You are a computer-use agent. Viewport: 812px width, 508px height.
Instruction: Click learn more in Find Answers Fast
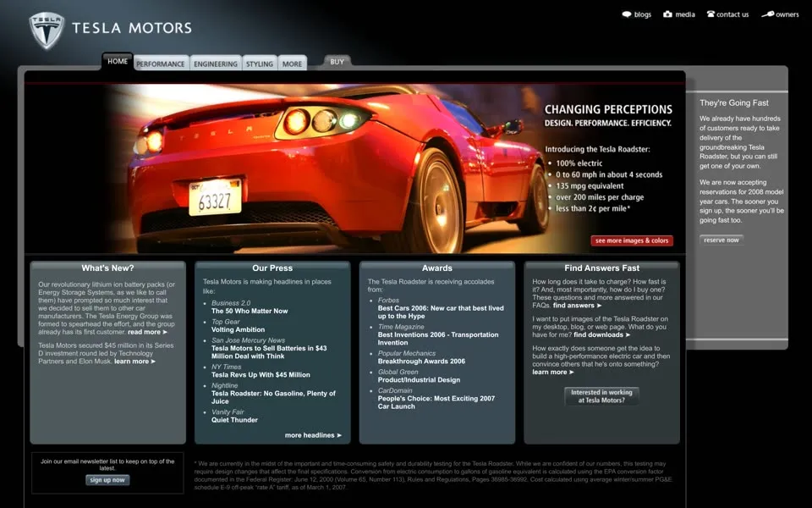point(553,373)
